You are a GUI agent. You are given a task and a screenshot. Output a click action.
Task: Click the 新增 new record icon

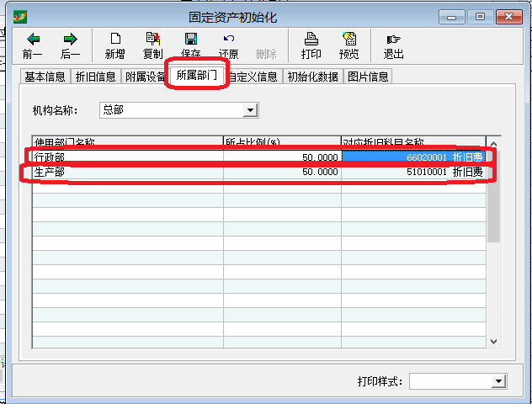[x=115, y=45]
